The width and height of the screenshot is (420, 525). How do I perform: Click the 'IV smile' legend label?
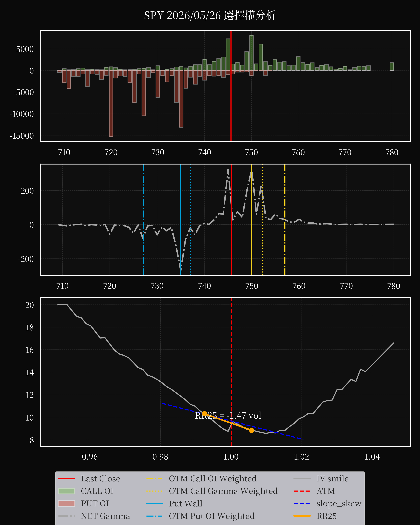(333, 478)
